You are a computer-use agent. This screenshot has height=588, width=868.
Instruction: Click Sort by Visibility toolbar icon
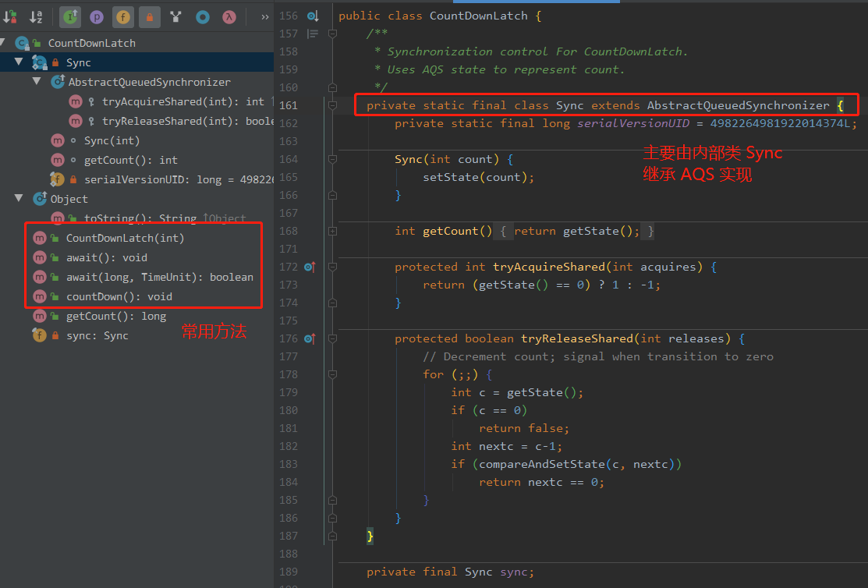(x=11, y=16)
